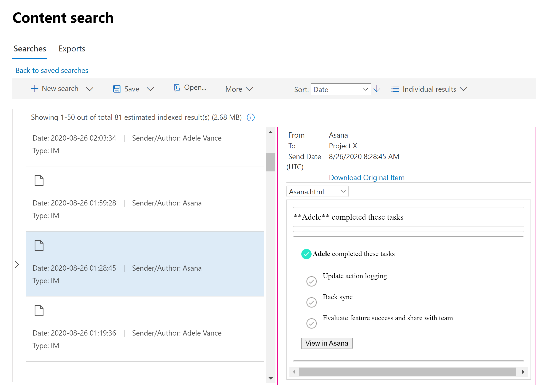Click checkmark beside Update action logging

(x=311, y=281)
